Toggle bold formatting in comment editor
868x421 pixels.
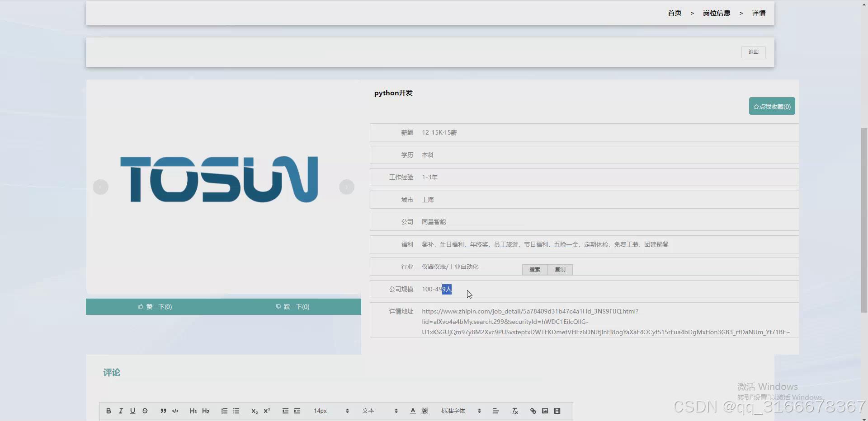(x=108, y=411)
